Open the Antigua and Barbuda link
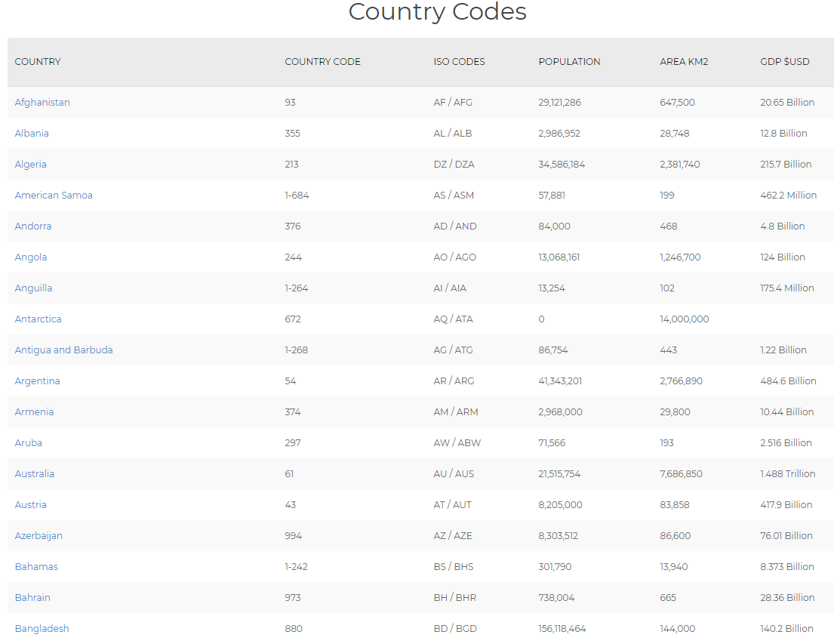Screen dimensions: 834x644 coord(64,350)
